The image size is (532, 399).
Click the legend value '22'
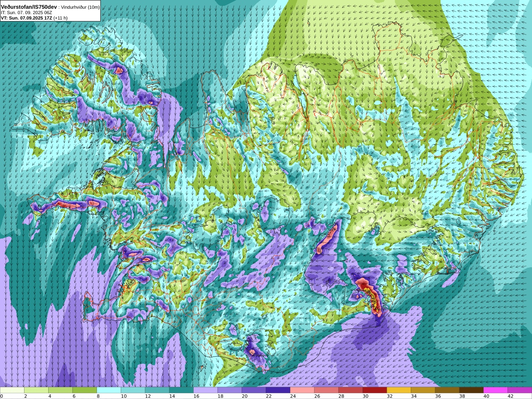[268, 397]
